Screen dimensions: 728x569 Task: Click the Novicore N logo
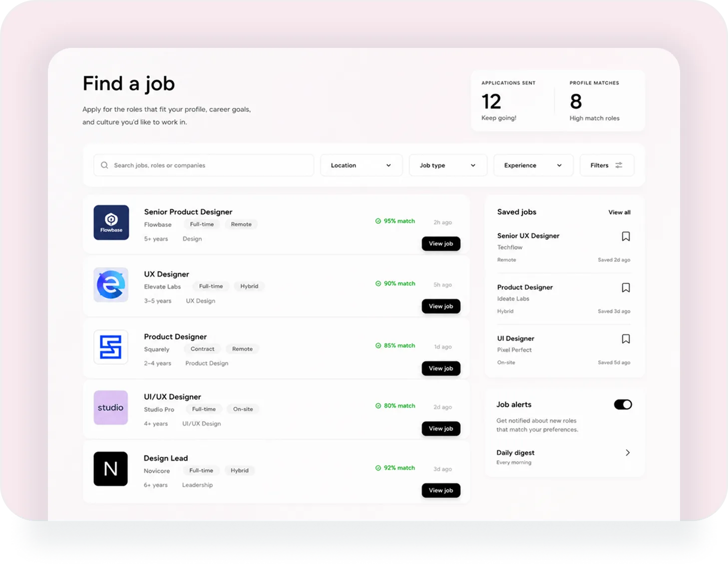[x=111, y=469]
